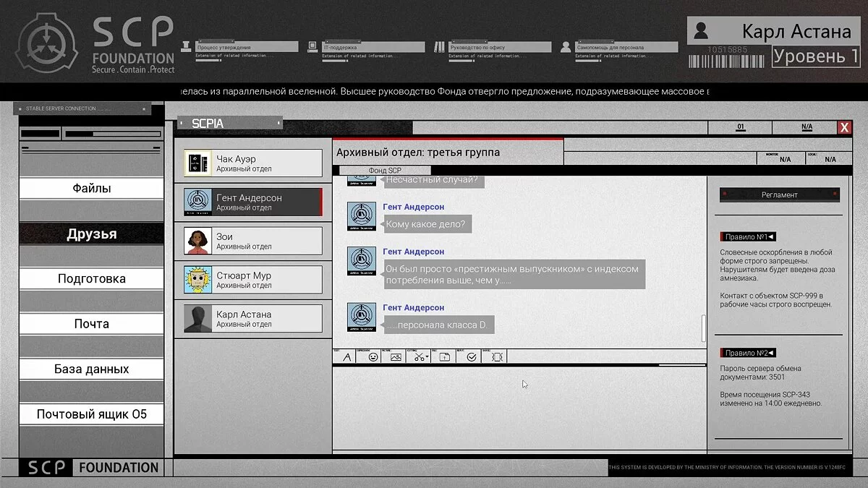Open Процесс утверждения link
This screenshot has width=868, height=488.
247,47
